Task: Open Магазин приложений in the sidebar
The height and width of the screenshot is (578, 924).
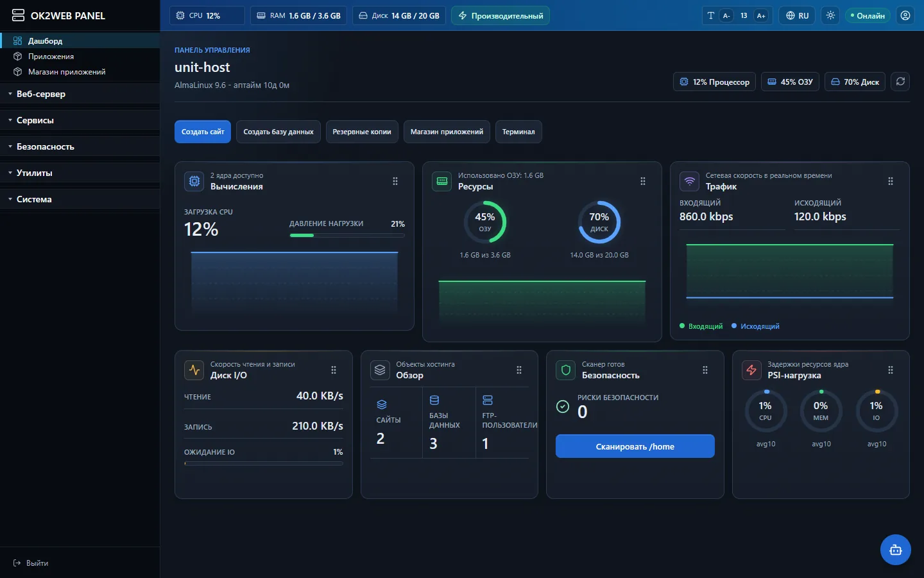Action: coord(80,72)
